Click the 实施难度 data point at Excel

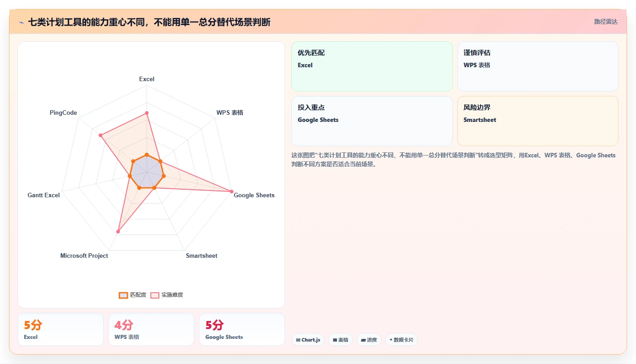147,113
